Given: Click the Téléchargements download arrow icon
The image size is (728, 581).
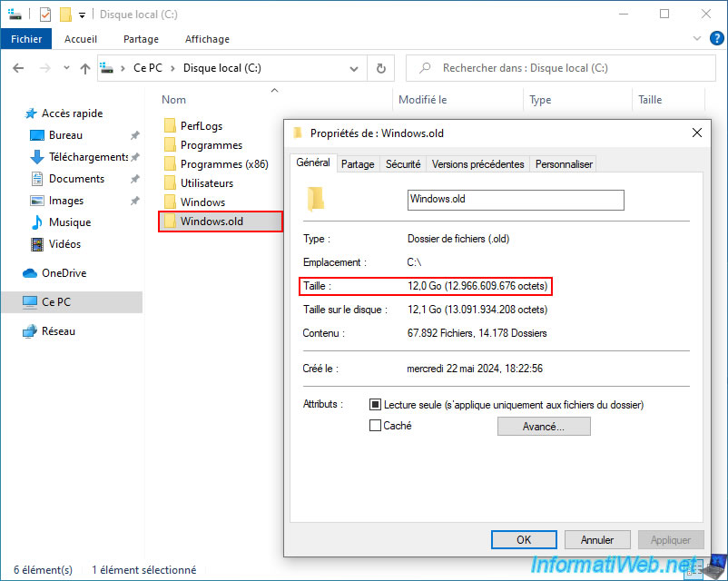Looking at the screenshot, I should click(37, 157).
